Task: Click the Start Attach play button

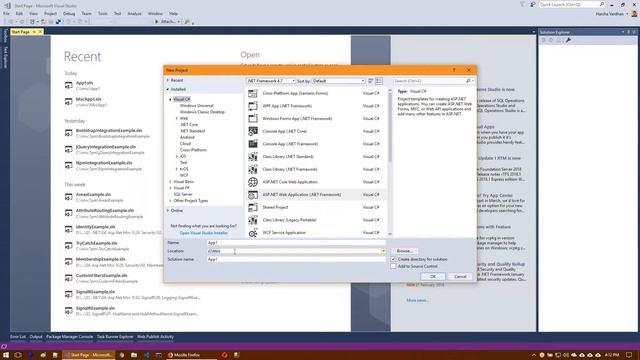Action: (x=157, y=22)
